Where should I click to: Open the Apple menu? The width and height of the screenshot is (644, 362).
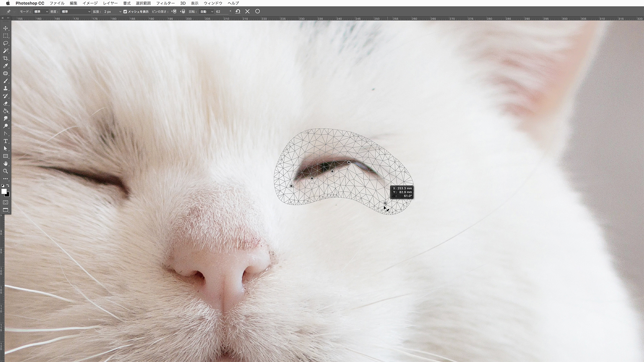(x=8, y=3)
